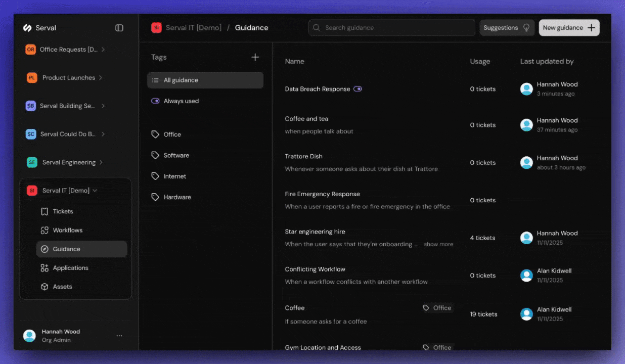Click the SI badge in the sidebar

click(x=32, y=191)
